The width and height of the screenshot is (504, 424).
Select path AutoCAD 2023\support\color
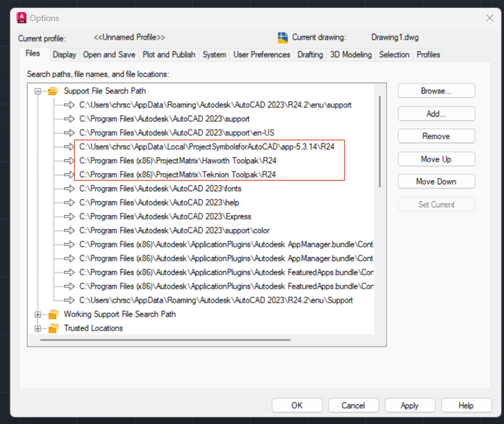(x=175, y=231)
